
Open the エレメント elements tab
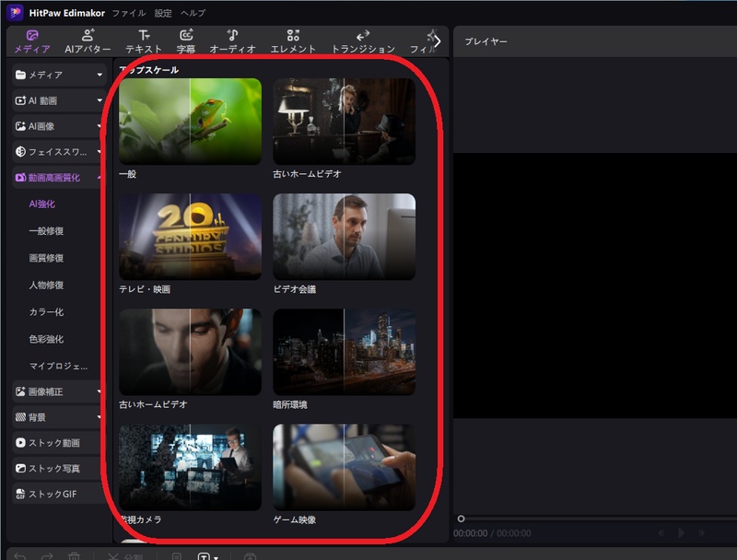pos(293,41)
